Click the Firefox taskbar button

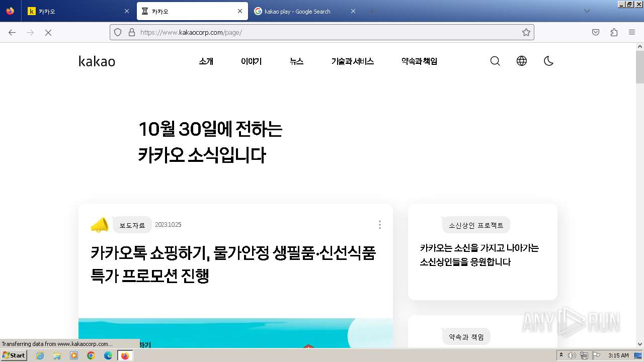[125, 355]
